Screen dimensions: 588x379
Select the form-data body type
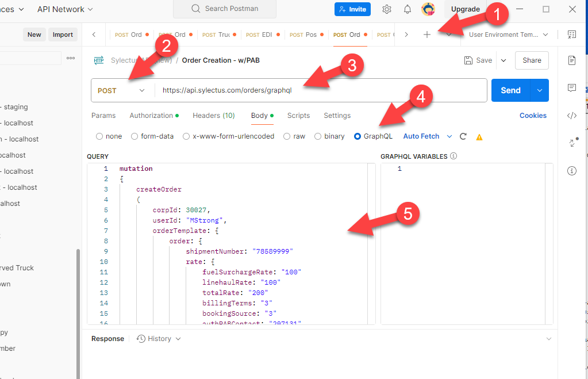pos(134,136)
